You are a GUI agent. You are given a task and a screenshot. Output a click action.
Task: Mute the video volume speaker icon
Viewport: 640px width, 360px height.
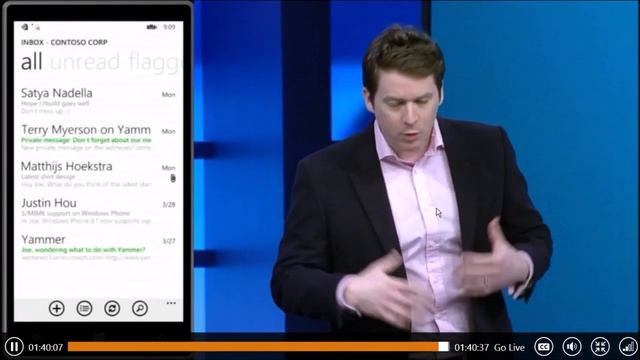[x=572, y=347]
